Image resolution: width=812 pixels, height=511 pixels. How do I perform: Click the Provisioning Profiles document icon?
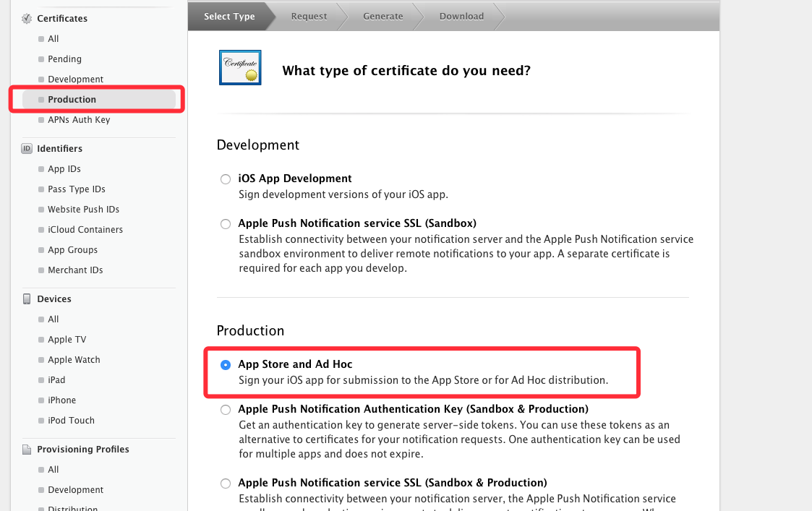27,450
